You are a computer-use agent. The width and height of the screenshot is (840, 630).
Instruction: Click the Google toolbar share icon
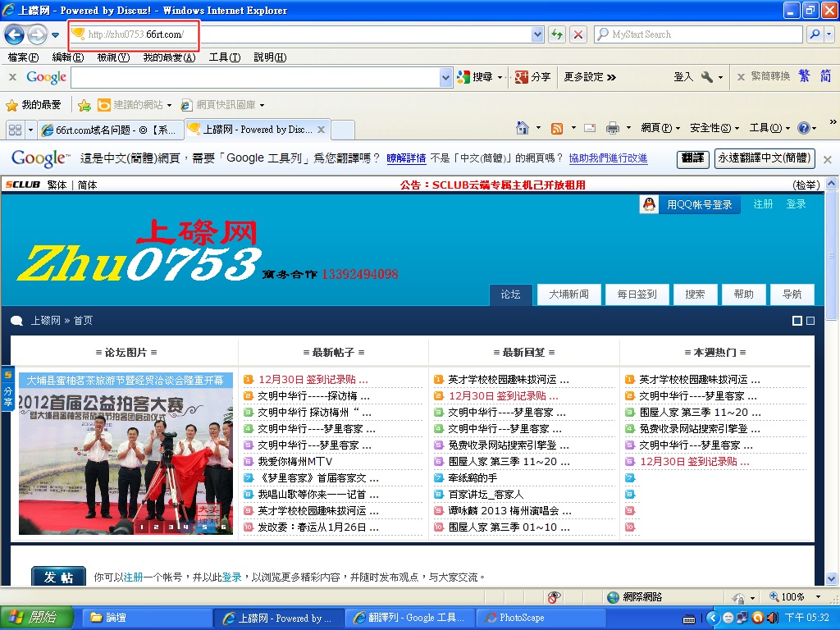pyautogui.click(x=521, y=77)
